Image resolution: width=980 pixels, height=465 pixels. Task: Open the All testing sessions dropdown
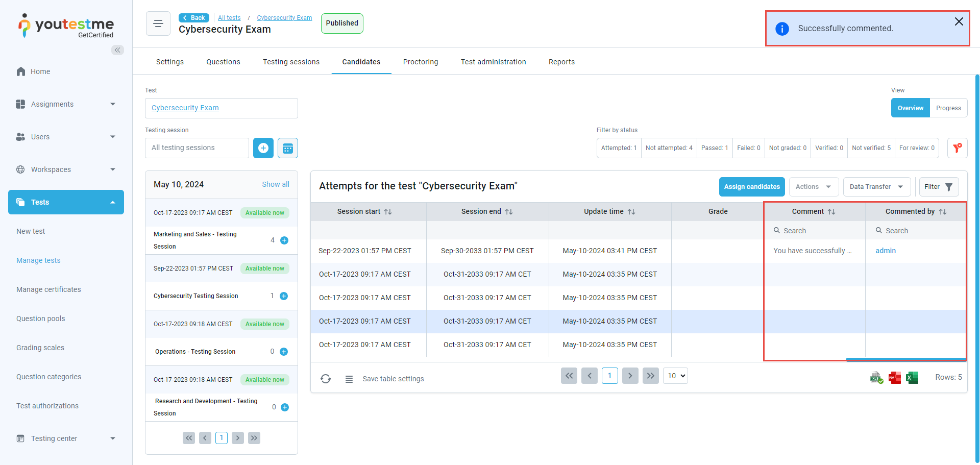197,148
